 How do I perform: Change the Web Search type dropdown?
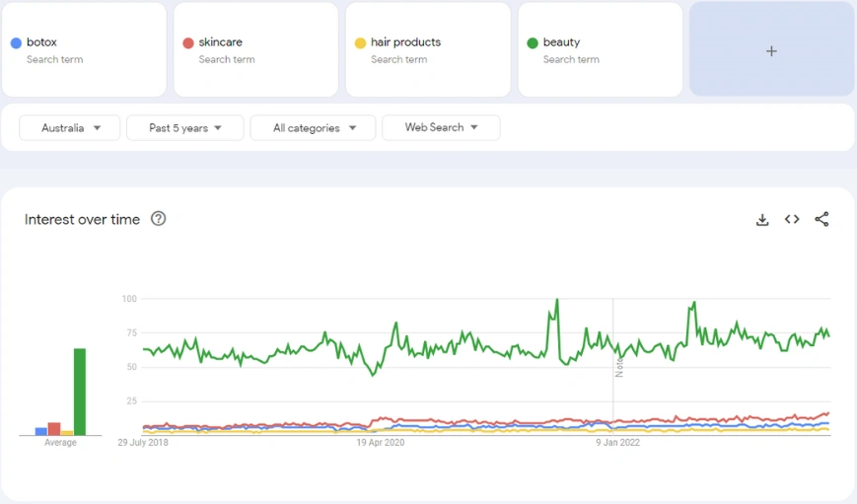tap(441, 127)
